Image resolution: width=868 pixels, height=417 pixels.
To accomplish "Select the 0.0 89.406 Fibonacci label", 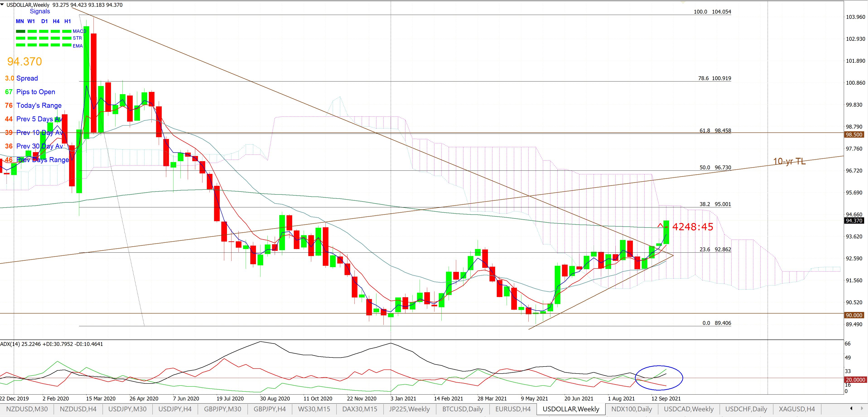I will 717,323.
